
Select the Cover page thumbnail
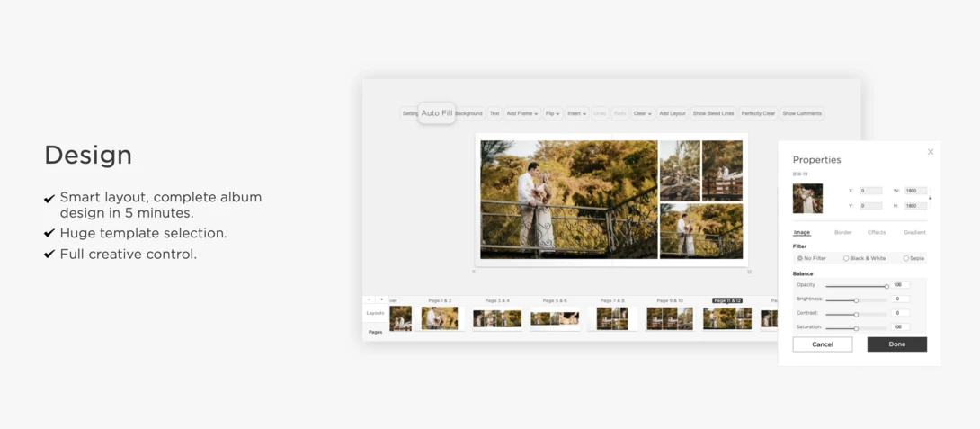tap(401, 318)
